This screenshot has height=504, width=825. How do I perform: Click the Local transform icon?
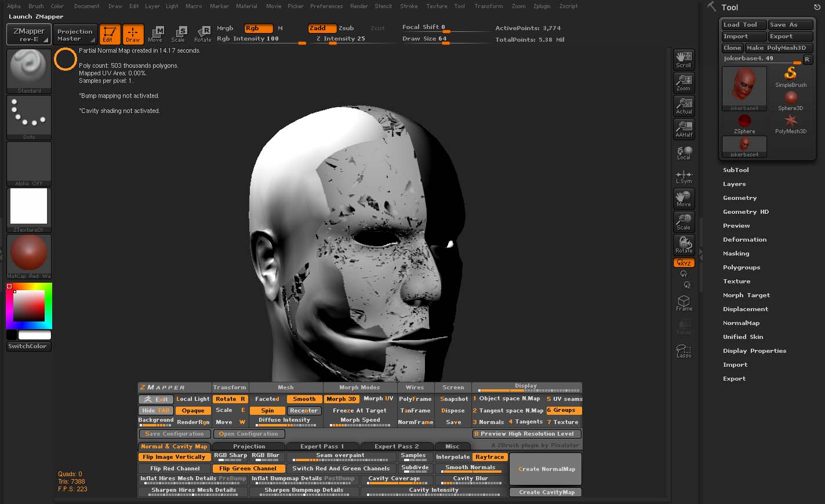684,152
